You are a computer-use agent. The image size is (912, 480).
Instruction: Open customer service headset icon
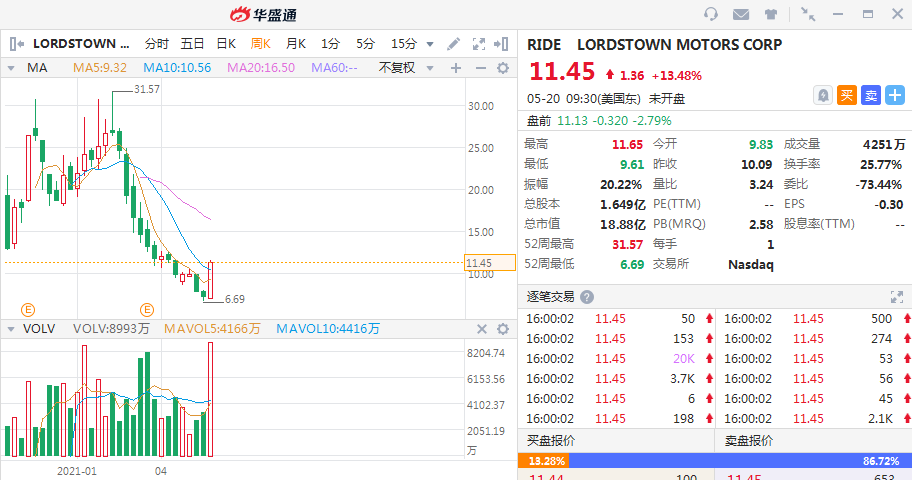point(711,14)
